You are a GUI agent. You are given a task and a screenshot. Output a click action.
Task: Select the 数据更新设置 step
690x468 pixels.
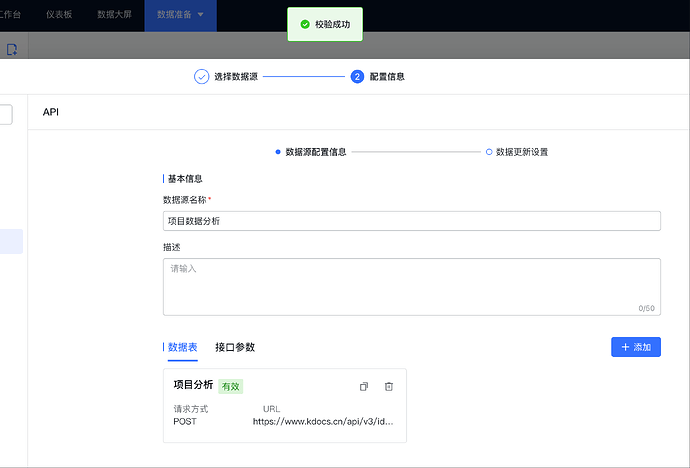click(517, 152)
